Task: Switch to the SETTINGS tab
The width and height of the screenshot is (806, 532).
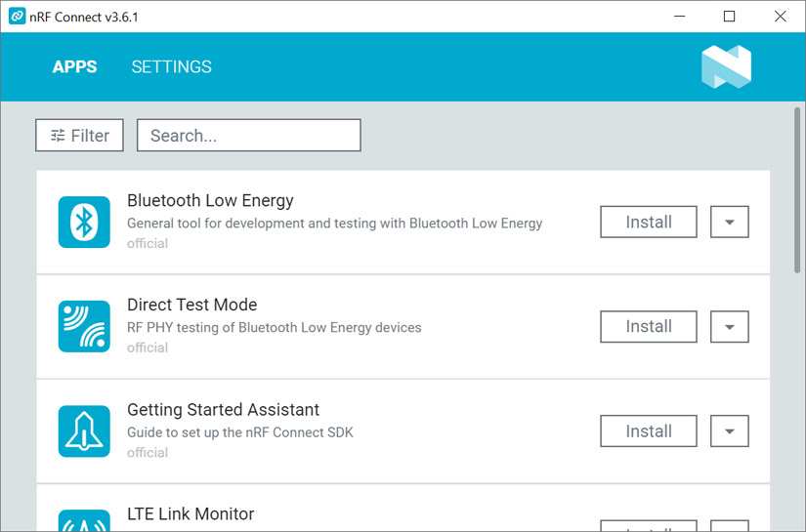Action: coord(171,66)
